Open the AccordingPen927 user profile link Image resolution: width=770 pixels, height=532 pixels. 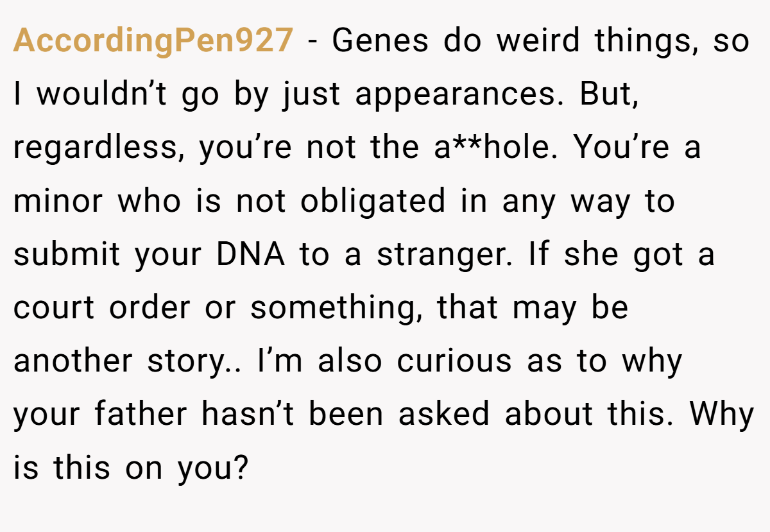pyautogui.click(x=153, y=41)
